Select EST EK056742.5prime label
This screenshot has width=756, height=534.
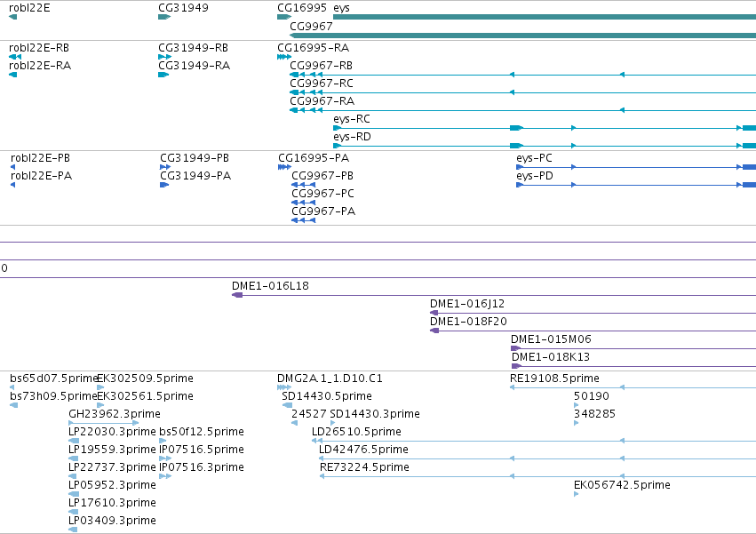coord(622,486)
